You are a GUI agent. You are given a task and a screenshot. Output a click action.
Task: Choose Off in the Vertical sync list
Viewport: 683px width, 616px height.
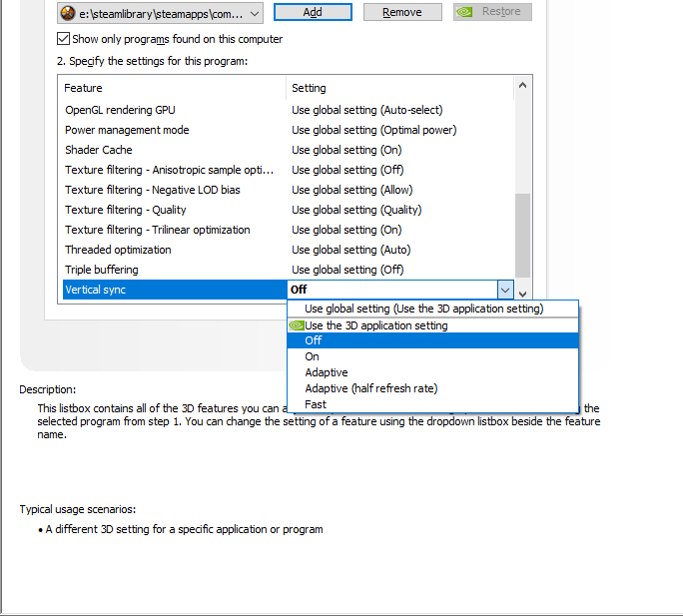click(433, 340)
